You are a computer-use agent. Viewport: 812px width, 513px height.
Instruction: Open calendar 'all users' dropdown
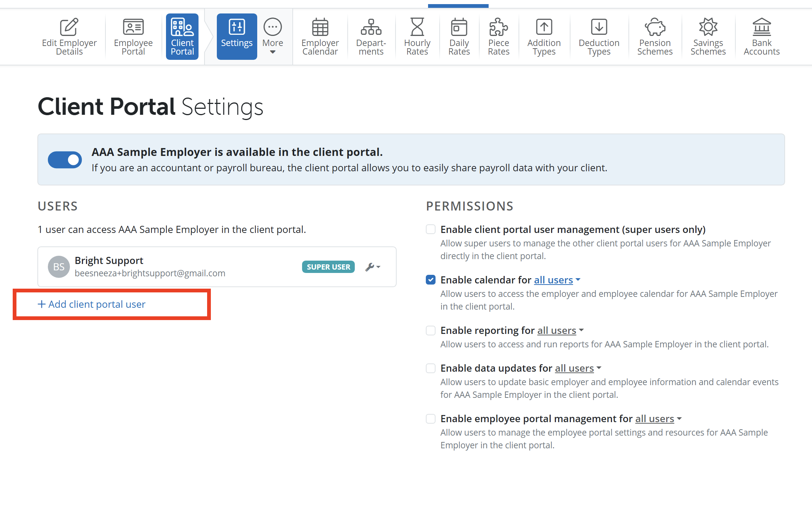coord(557,280)
